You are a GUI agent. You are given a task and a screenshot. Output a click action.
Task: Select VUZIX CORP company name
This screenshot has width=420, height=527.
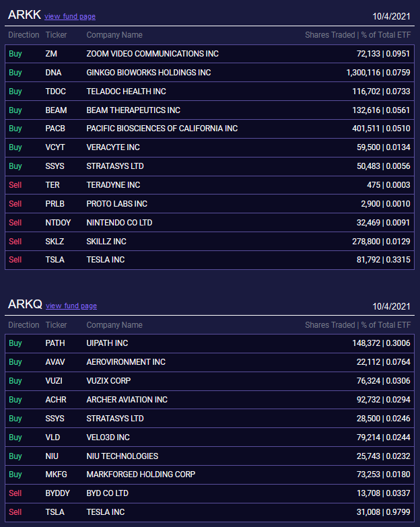(x=108, y=380)
